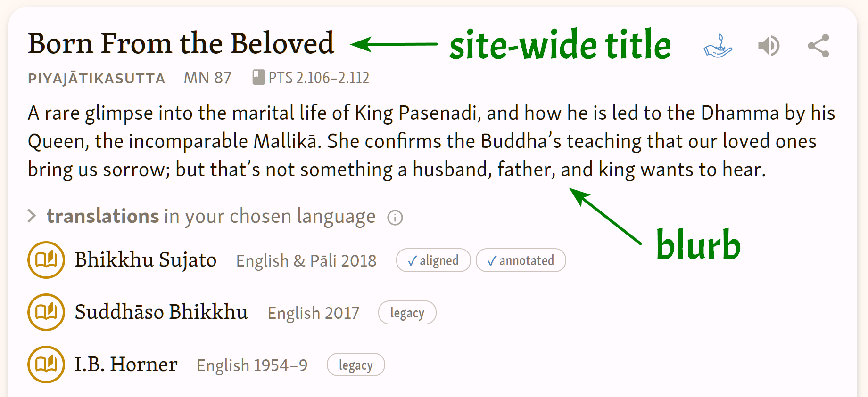Click the 'annotated' badge

pos(521,260)
